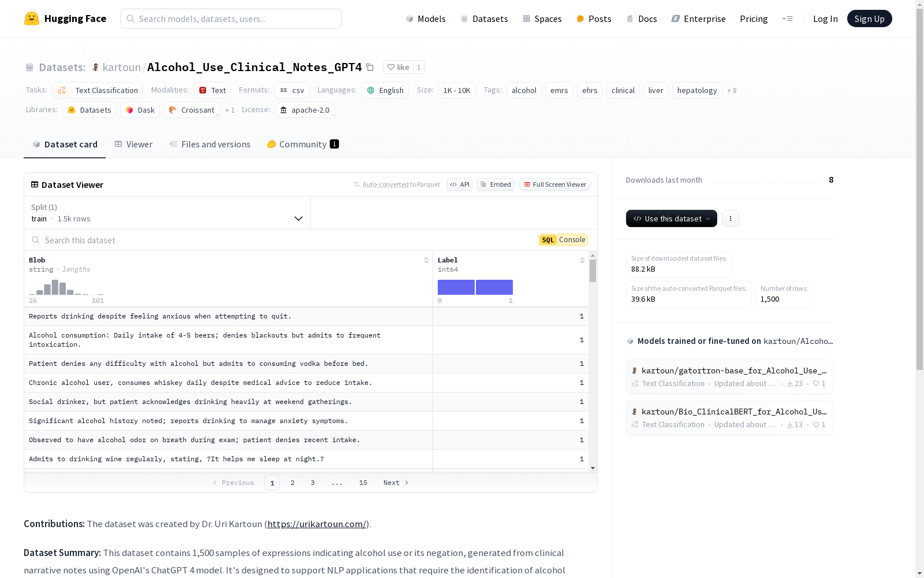924x578 pixels.
Task: Select the apache-2.0 license tag
Action: pos(305,110)
